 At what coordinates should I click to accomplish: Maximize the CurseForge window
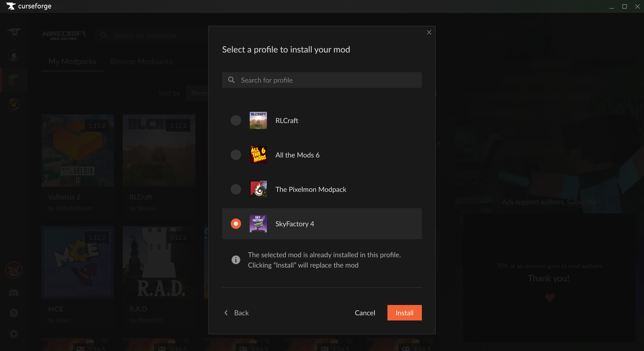coord(625,6)
